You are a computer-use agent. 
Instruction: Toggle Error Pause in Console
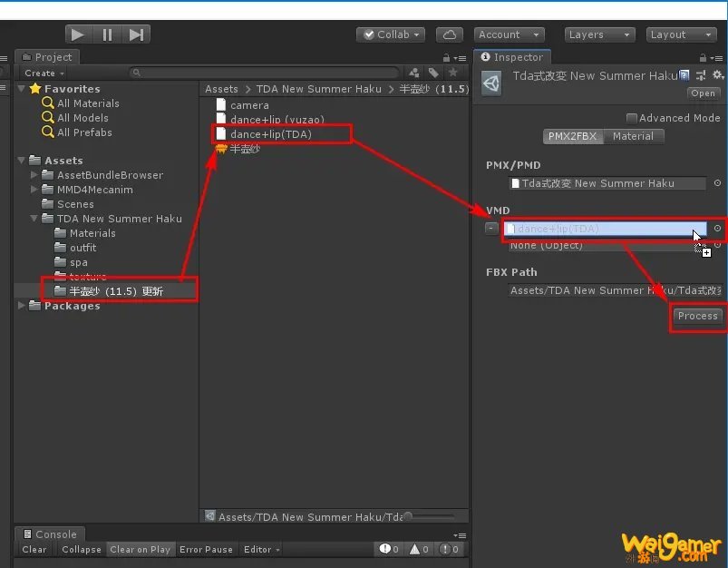point(206,550)
